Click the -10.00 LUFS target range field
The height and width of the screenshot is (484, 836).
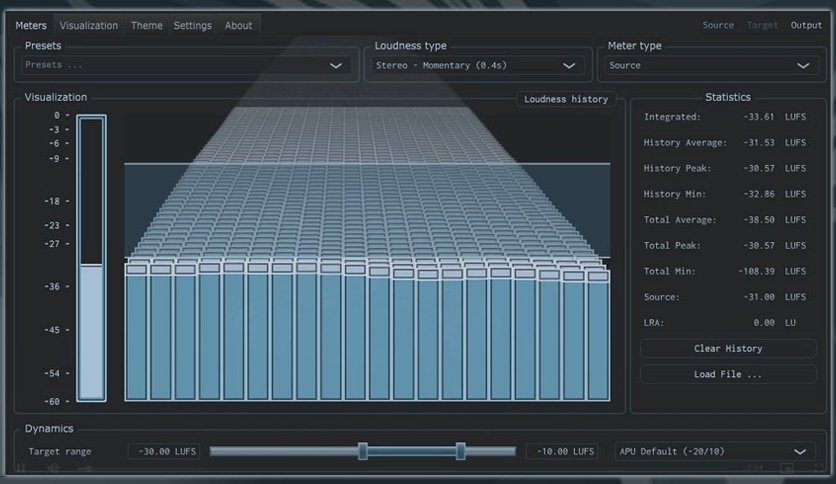(x=562, y=451)
